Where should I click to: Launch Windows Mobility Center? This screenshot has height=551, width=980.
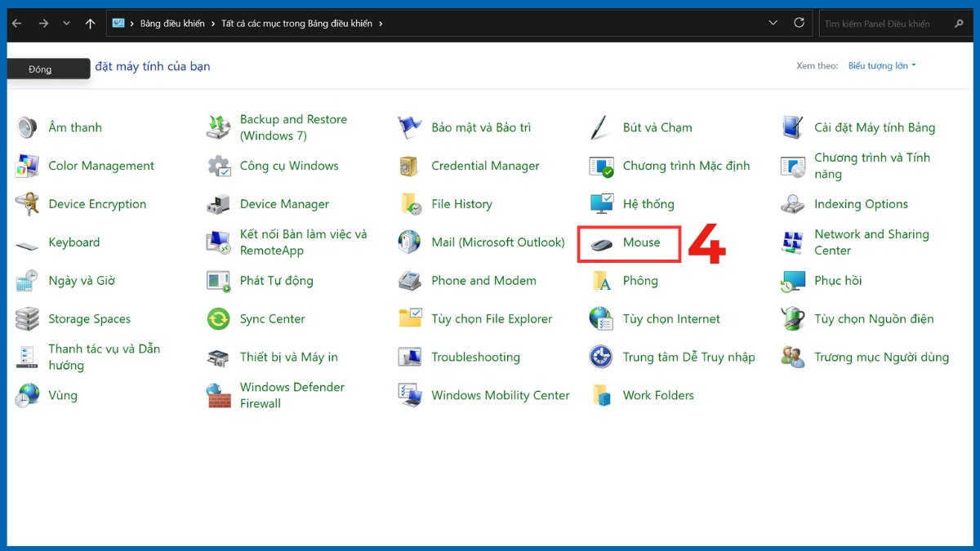[500, 395]
